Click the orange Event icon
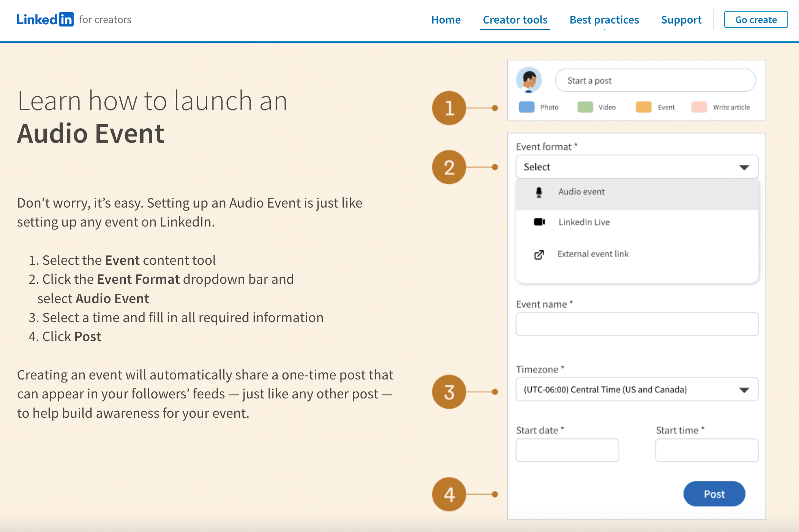 (644, 107)
